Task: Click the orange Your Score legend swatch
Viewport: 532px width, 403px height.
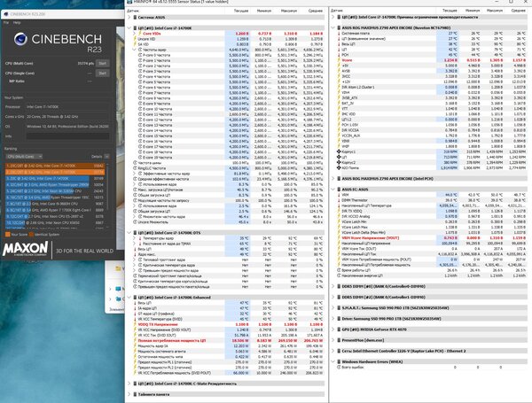Action: [7, 234]
